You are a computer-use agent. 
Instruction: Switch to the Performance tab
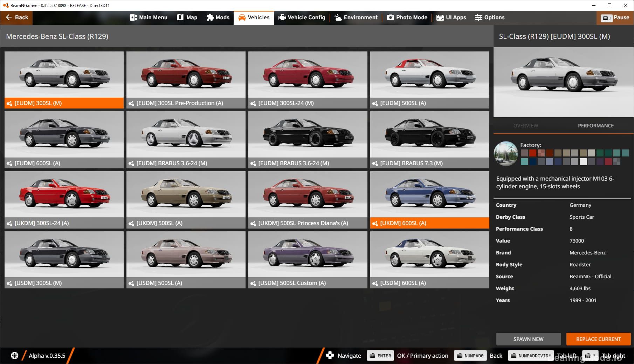[596, 126]
